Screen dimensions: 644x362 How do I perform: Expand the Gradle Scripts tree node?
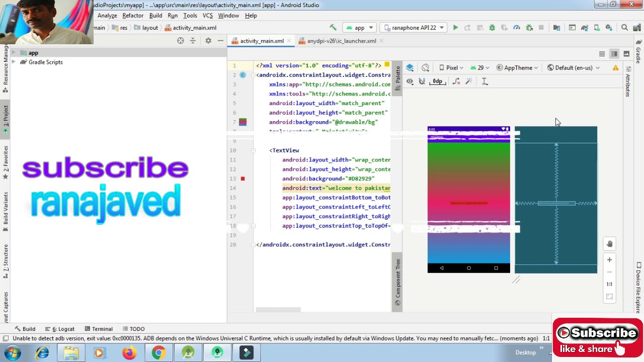click(14, 62)
